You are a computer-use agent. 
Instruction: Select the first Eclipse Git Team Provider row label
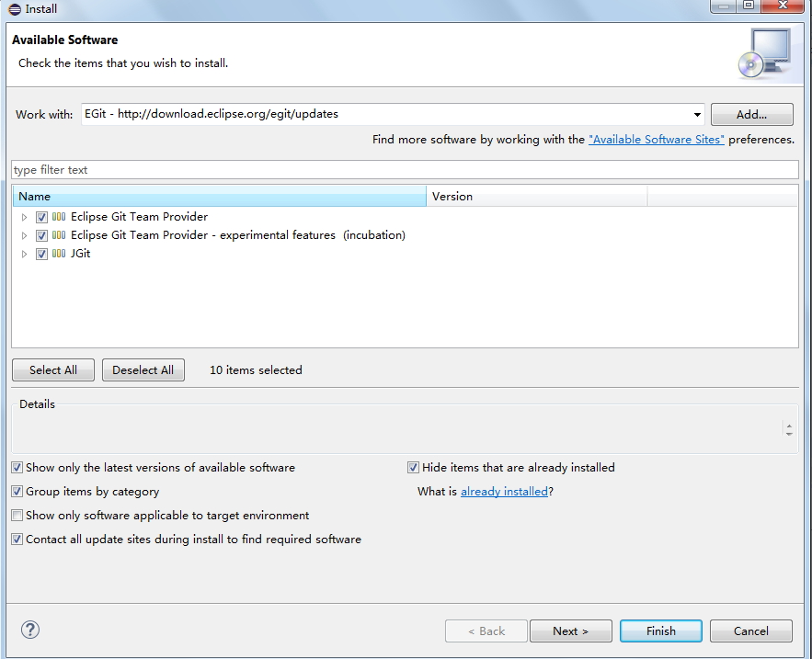pyautogui.click(x=139, y=216)
